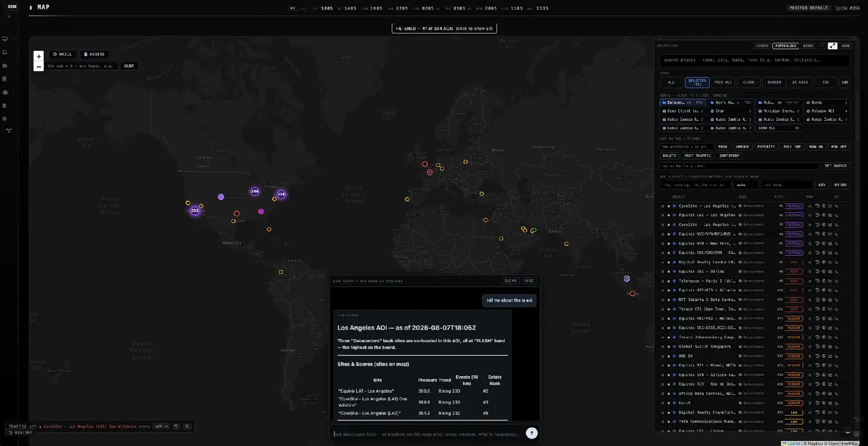Switch to the PORTFOLIOS tab
This screenshot has height=446, width=868.
click(785, 46)
